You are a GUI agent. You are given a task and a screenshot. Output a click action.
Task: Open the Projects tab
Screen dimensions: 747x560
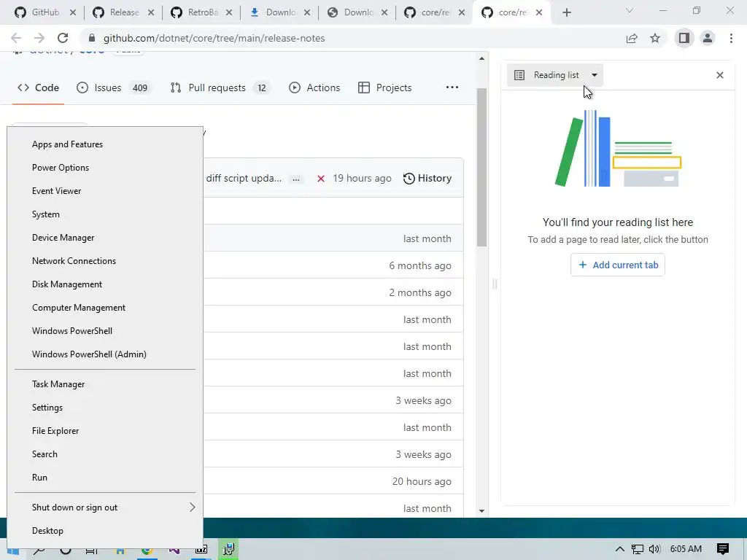click(385, 87)
